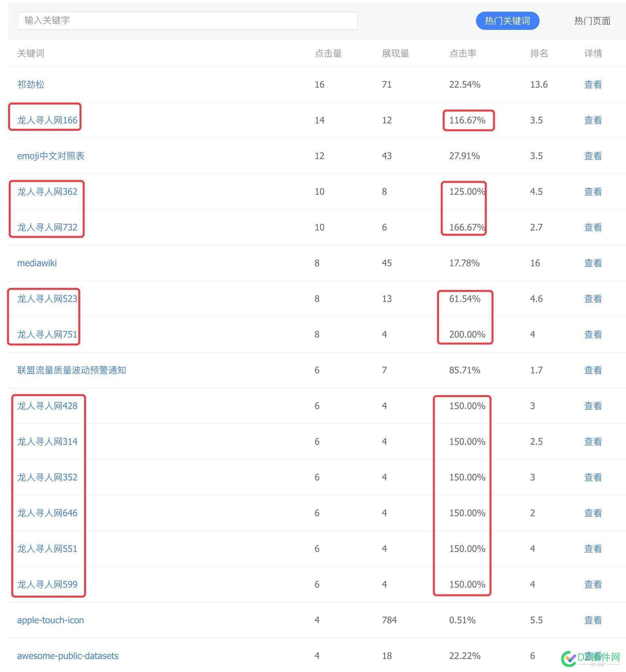Click the 85.71% click-rate value

coord(464,370)
